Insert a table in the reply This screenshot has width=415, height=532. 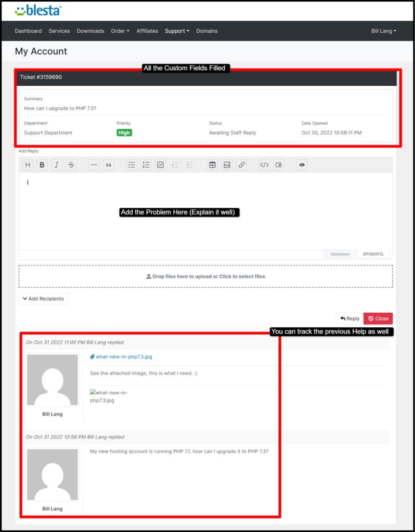click(212, 165)
